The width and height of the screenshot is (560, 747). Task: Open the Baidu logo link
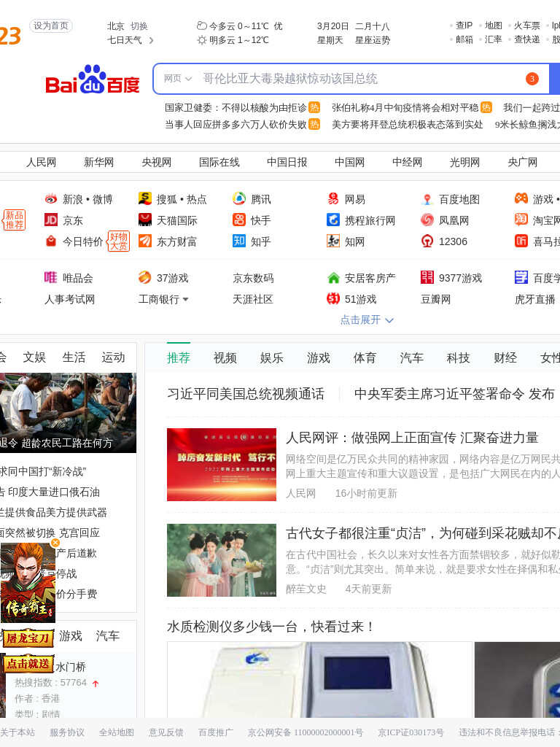point(93,80)
